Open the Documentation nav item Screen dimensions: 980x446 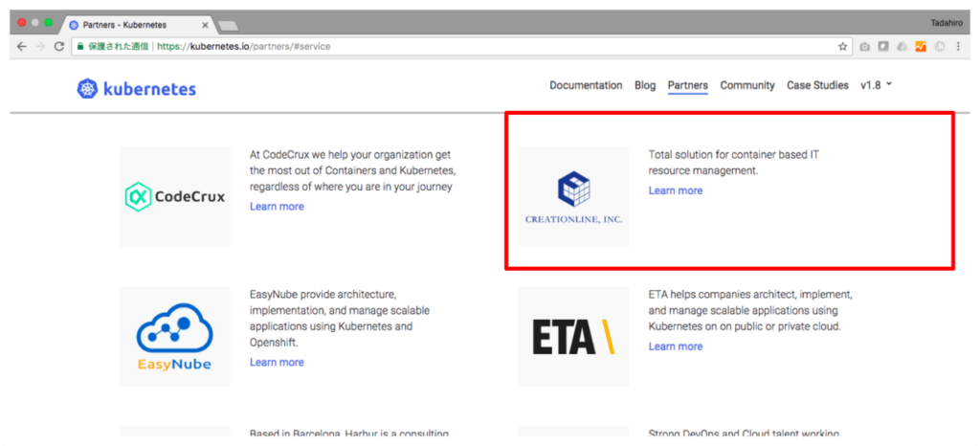(586, 85)
